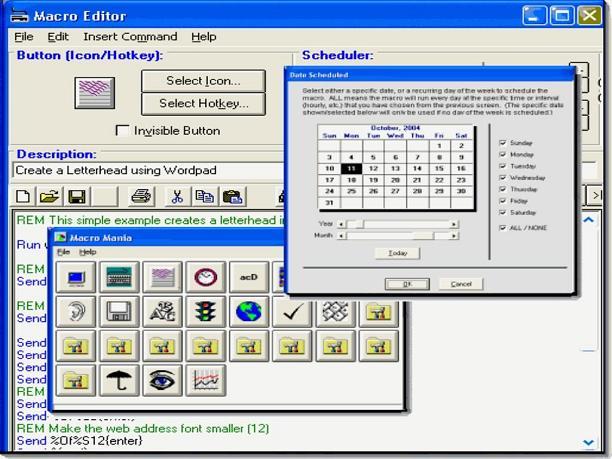This screenshot has width=612, height=459.
Task: Click the script editor scroll down arrow
Action: pos(589,442)
